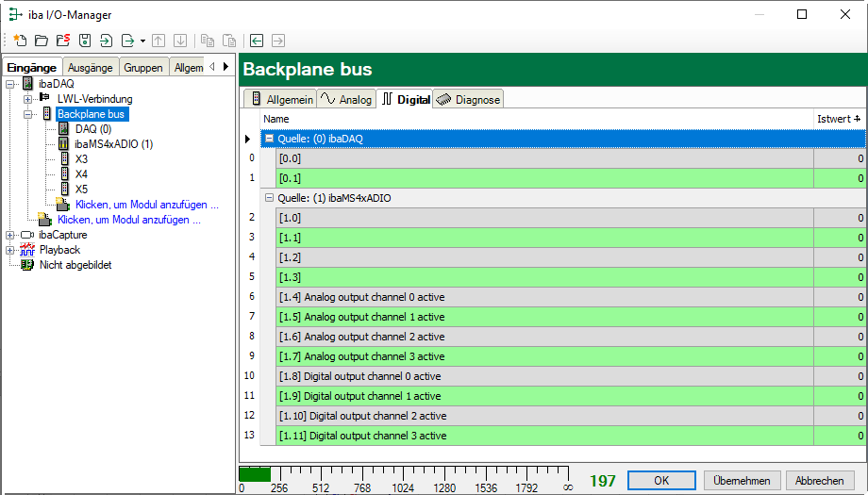Click the Nicht abgebildet tree node
Image resolution: width=868 pixels, height=495 pixels.
tap(75, 265)
